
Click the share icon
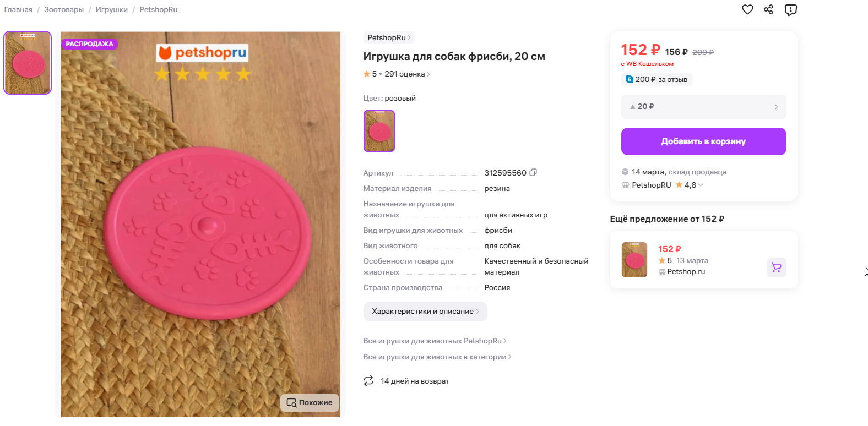(x=769, y=9)
